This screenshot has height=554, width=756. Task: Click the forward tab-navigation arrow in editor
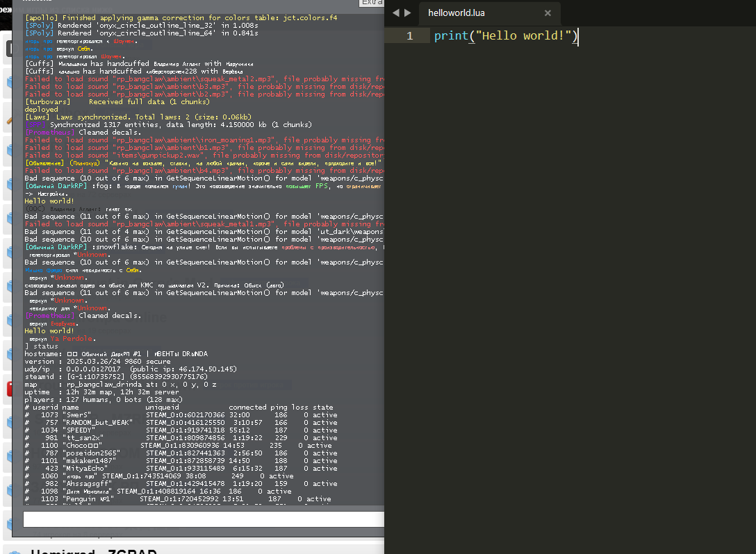click(407, 13)
